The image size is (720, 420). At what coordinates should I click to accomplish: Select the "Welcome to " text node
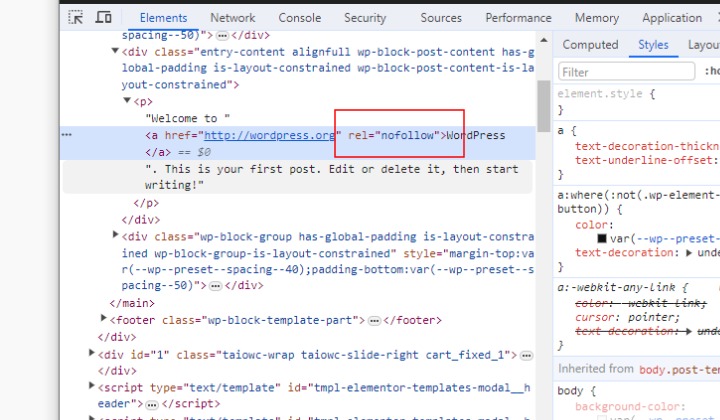[187, 118]
